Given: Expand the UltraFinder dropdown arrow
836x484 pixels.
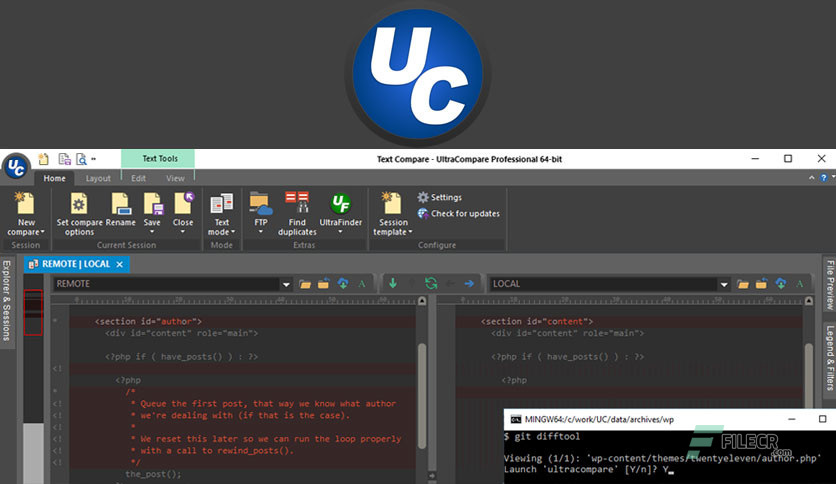Looking at the screenshot, I should click(x=340, y=232).
